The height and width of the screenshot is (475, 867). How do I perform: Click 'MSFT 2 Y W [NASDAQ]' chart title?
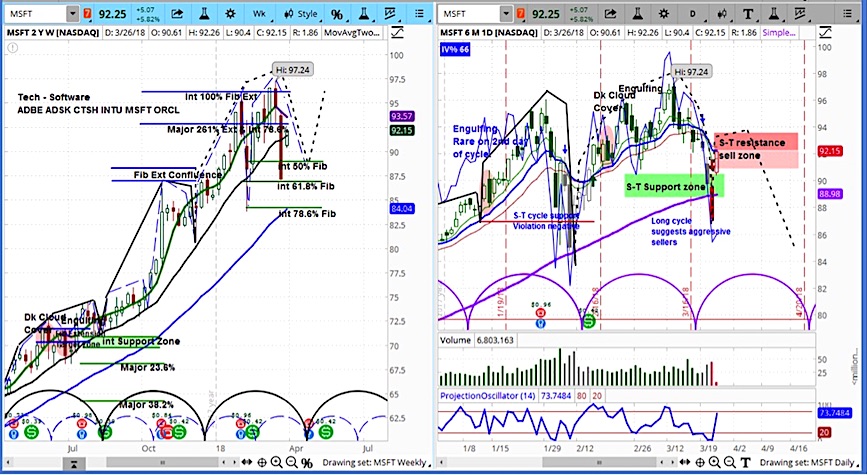(x=53, y=33)
